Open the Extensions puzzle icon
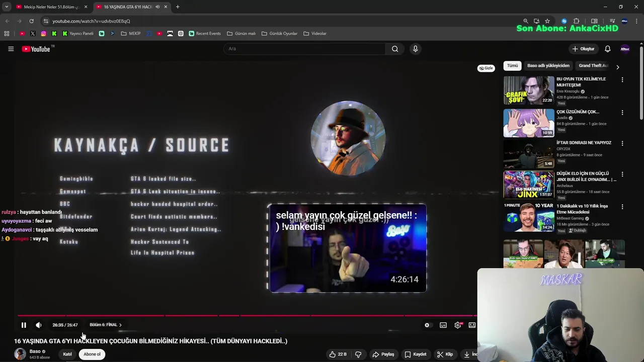 pyautogui.click(x=577, y=21)
